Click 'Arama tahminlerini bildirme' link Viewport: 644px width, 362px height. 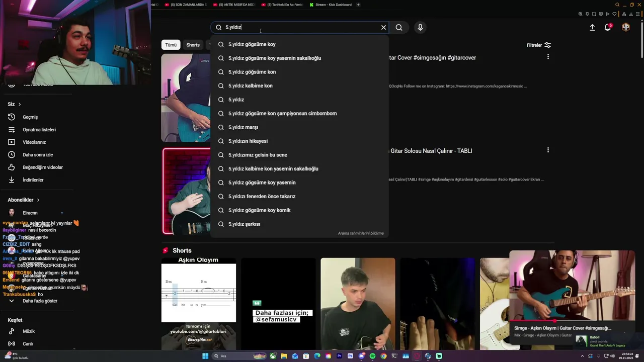[x=361, y=233]
